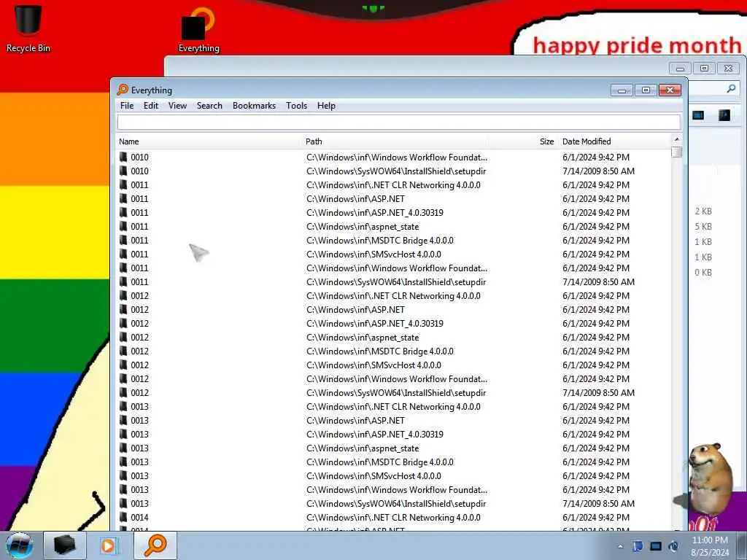Click the results list scrollbar thumb
Viewport: 747px width, 560px height.
click(x=676, y=152)
